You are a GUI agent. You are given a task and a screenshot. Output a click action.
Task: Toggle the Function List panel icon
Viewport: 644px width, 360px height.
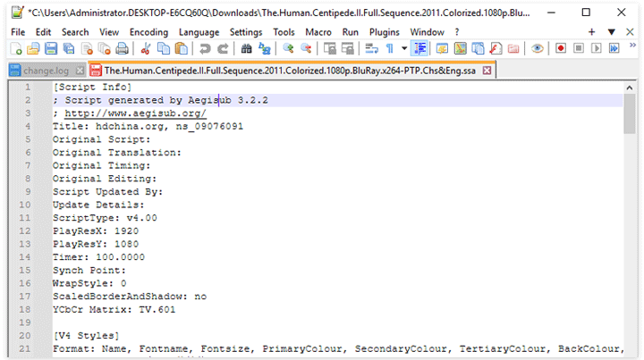496,49
